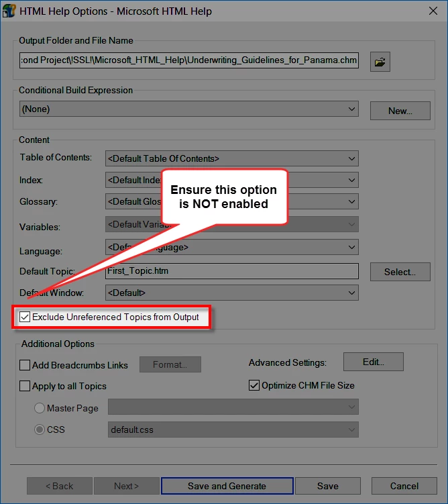448x504 pixels.
Task: Toggle Optimize CHM File Size checkbox
Action: click(254, 385)
